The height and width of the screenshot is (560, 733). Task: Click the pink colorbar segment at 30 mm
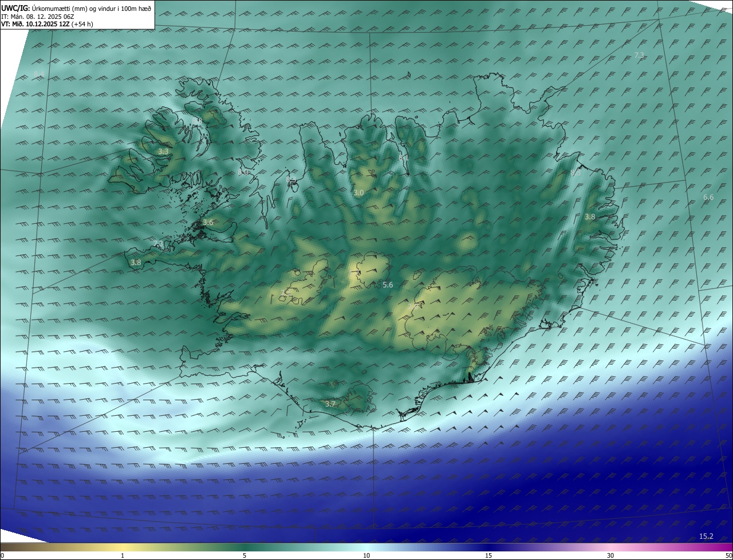pyautogui.click(x=610, y=547)
